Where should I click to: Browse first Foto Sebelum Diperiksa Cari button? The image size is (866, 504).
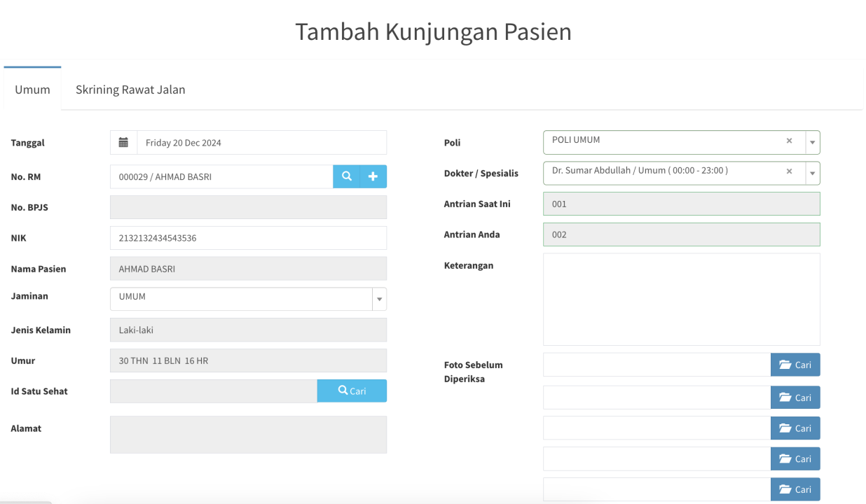coord(795,365)
